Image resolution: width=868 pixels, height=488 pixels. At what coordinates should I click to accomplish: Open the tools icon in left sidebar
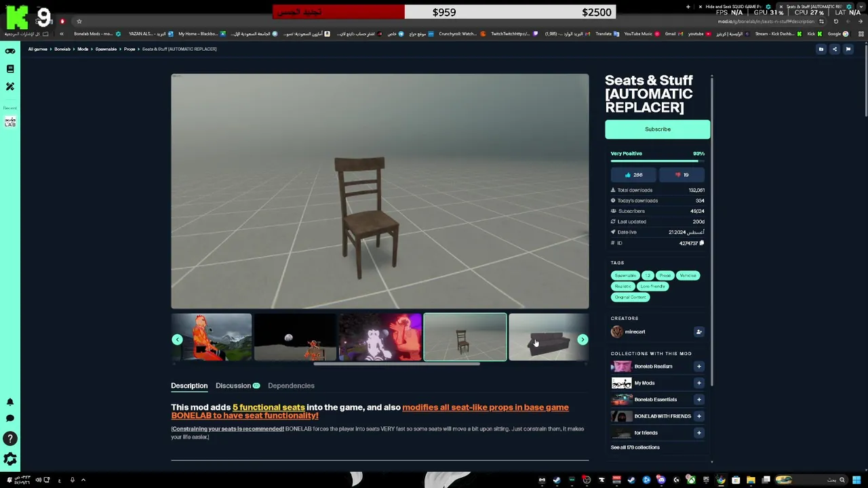10,87
